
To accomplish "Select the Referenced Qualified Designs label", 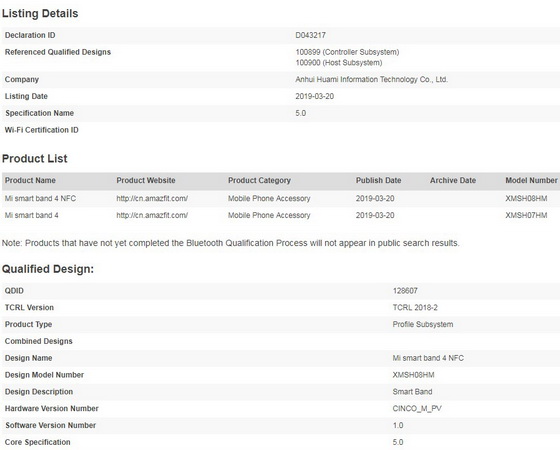I will click(58, 52).
